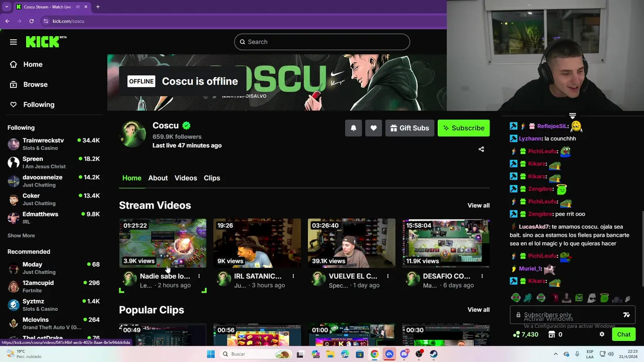
Task: Open Moday in Recommended list
Action: pyautogui.click(x=53, y=268)
